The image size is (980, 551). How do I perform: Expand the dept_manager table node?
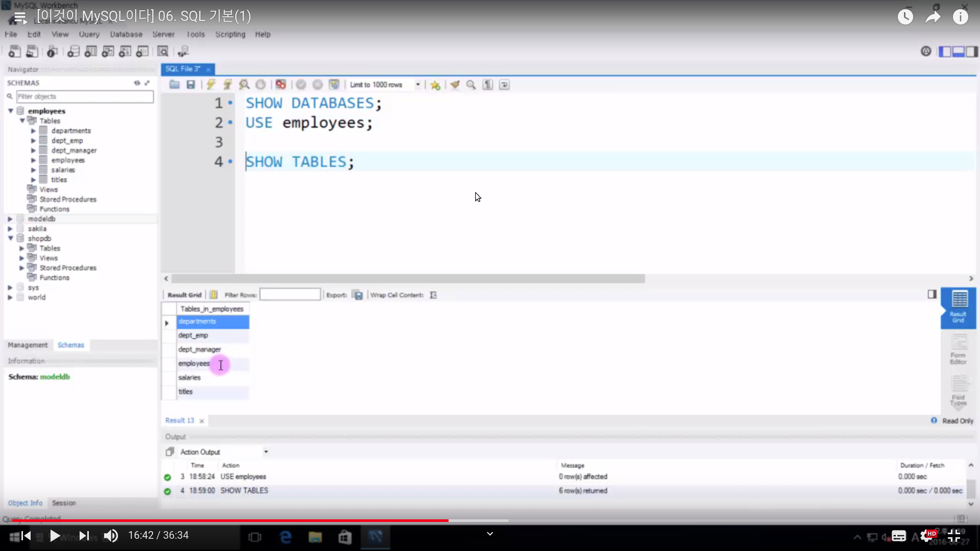(33, 151)
